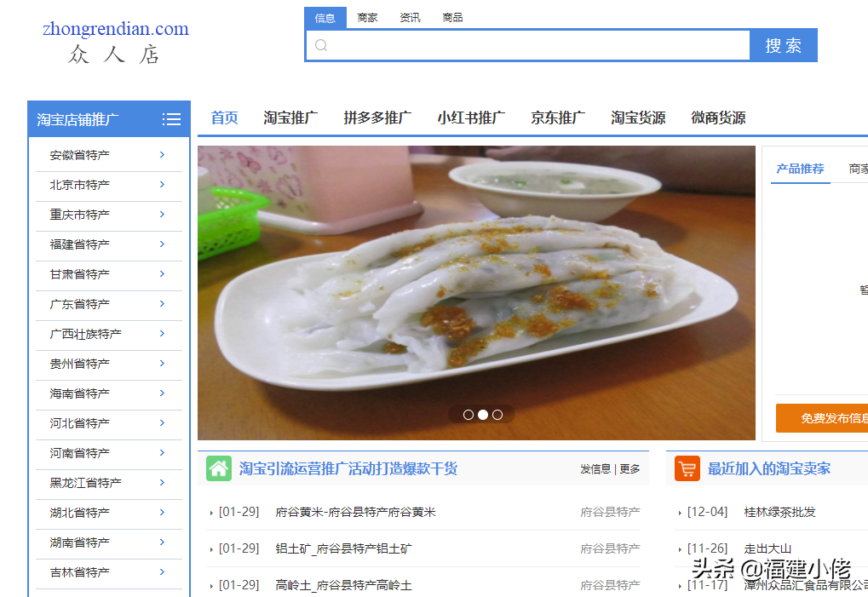This screenshot has height=597, width=868.
Task: Expand the 湖北省特产 category arrow
Action: 162,513
